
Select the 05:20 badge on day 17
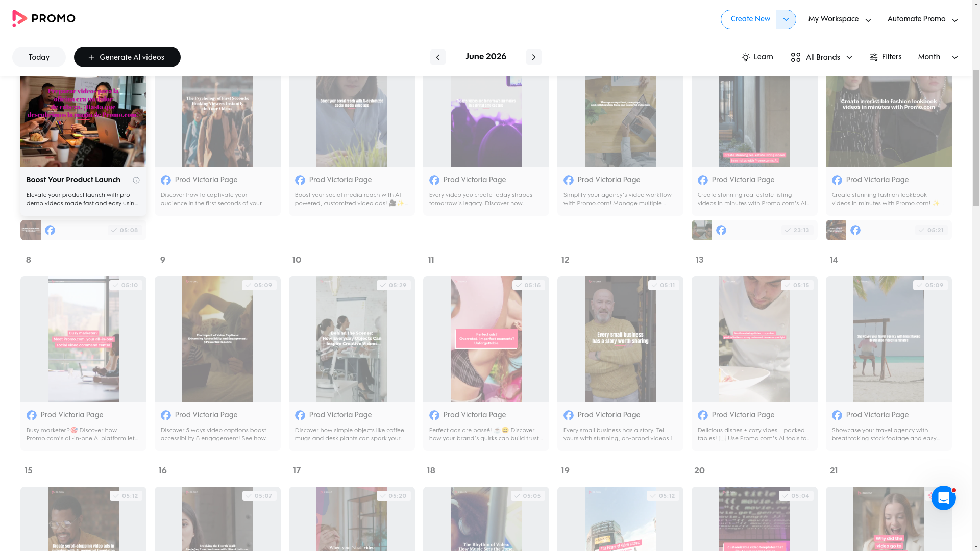tap(394, 496)
